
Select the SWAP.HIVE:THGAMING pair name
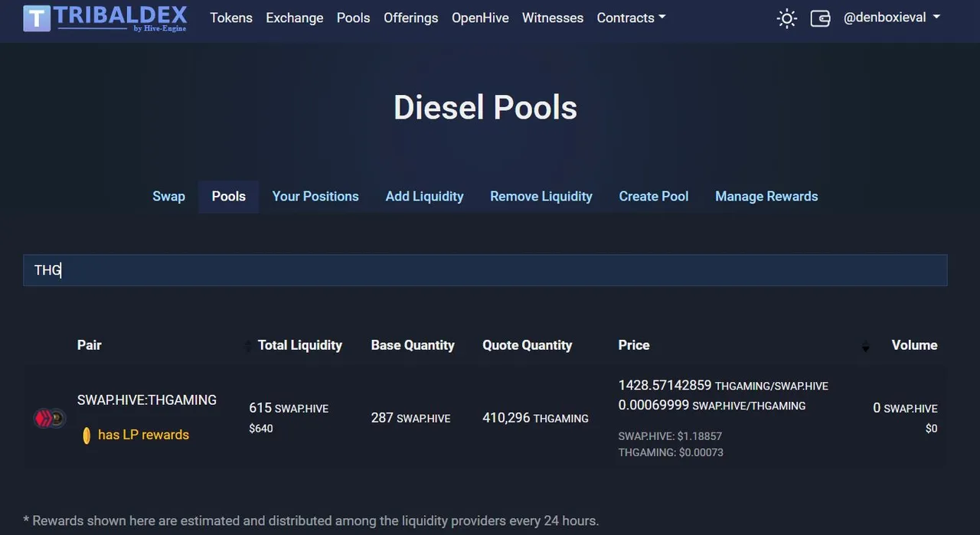pos(147,400)
